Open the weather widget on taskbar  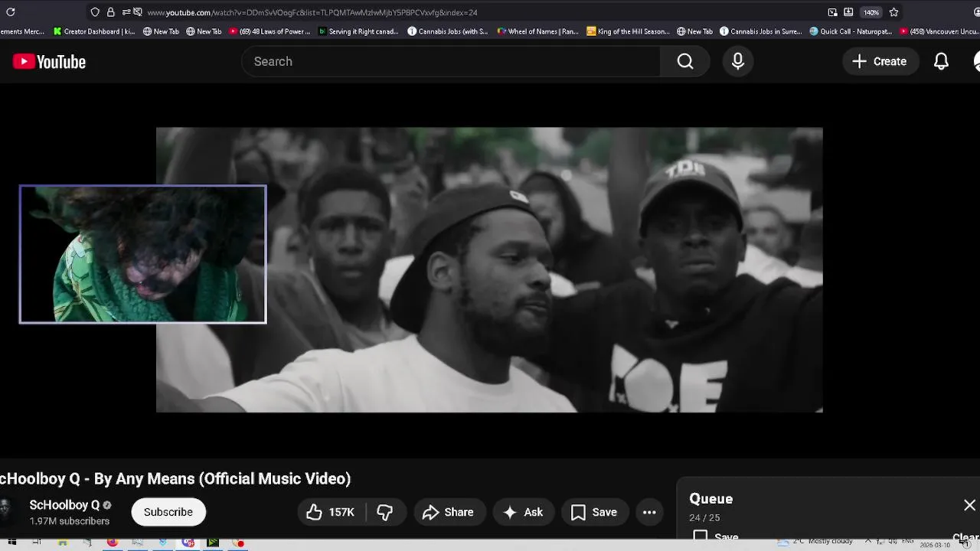(816, 541)
